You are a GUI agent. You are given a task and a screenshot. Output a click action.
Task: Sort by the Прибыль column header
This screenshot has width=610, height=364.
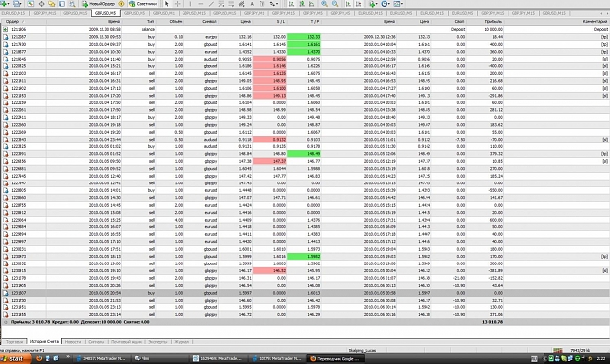(484, 22)
